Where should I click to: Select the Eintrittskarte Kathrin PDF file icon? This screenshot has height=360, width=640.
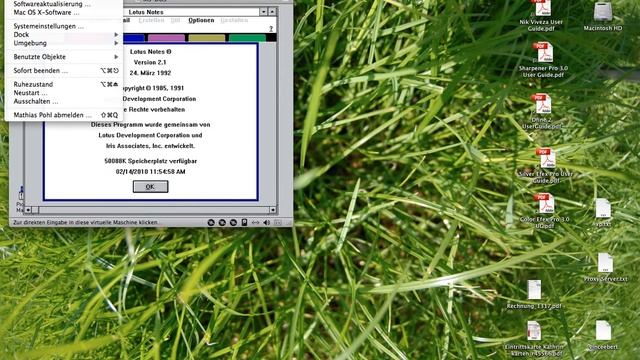point(534,331)
